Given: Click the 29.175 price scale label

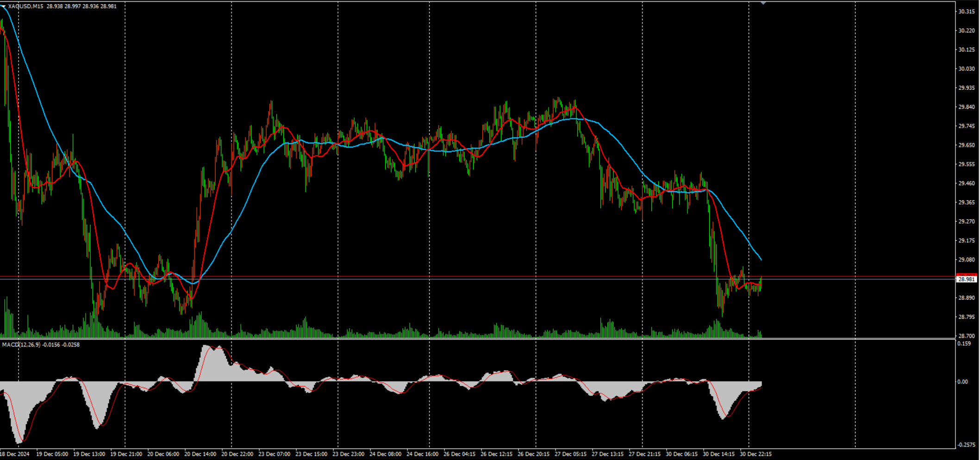Looking at the screenshot, I should click(967, 241).
